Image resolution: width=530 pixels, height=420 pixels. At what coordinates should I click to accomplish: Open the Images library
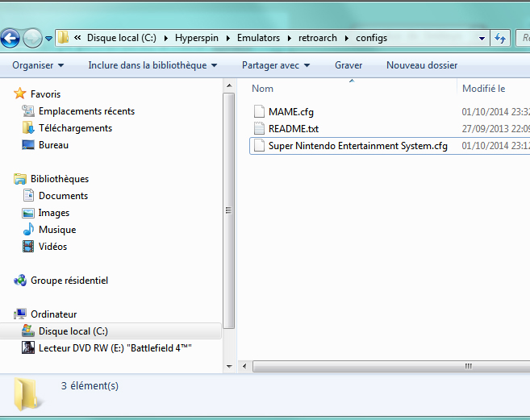[54, 213]
